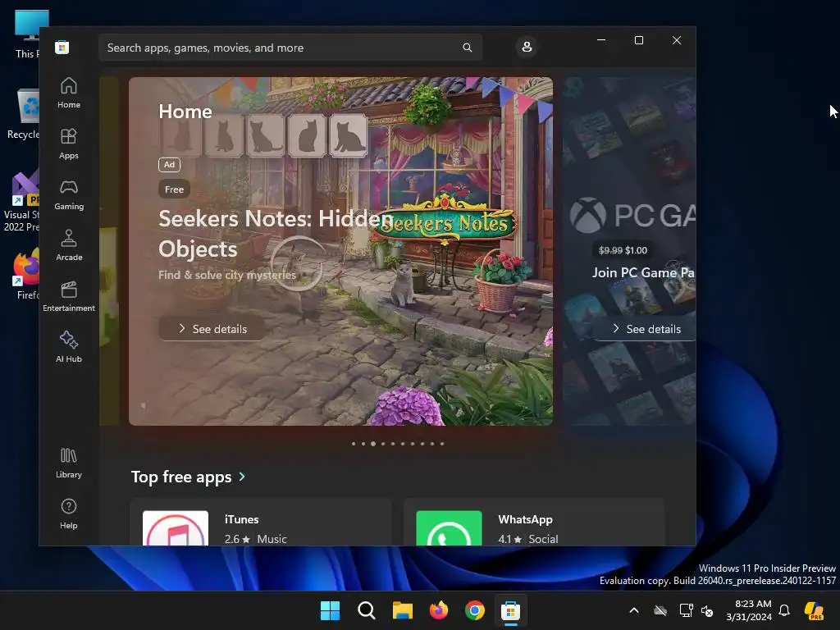Viewport: 840px width, 630px height.
Task: Select the last carousel page dot
Action: click(x=442, y=444)
